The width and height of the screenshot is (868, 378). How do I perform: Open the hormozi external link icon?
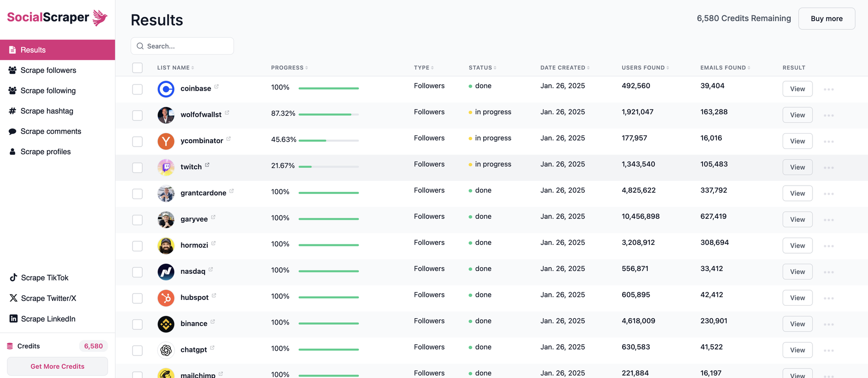(x=214, y=243)
